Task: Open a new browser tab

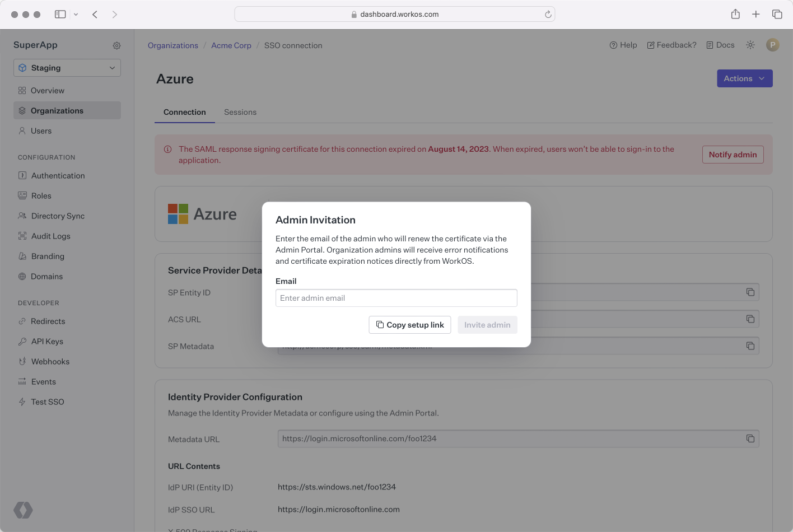Action: point(755,15)
